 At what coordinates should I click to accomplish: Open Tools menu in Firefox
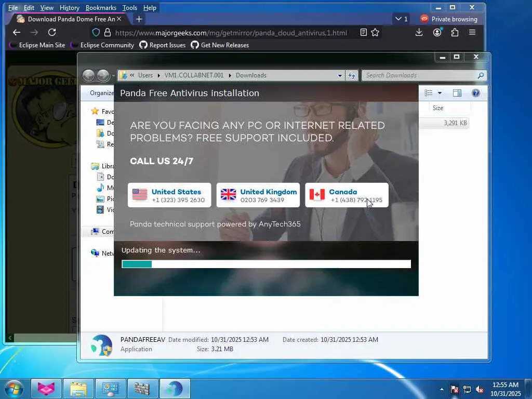(129, 7)
